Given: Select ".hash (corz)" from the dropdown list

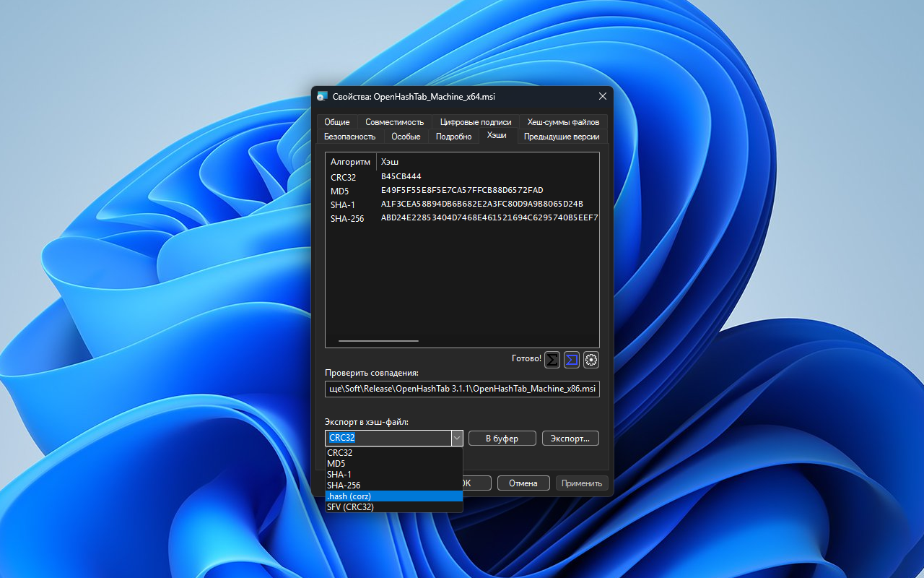Looking at the screenshot, I should click(x=393, y=496).
